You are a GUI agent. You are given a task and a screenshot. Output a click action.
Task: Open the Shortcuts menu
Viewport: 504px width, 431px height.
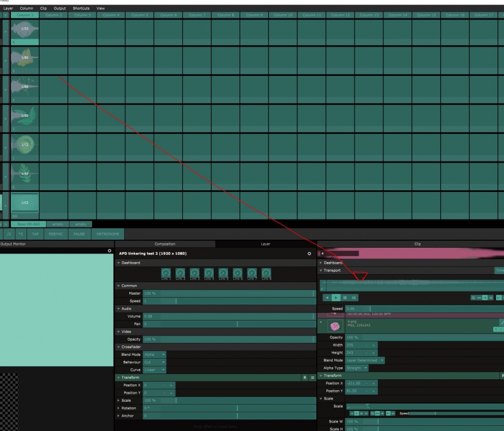81,9
